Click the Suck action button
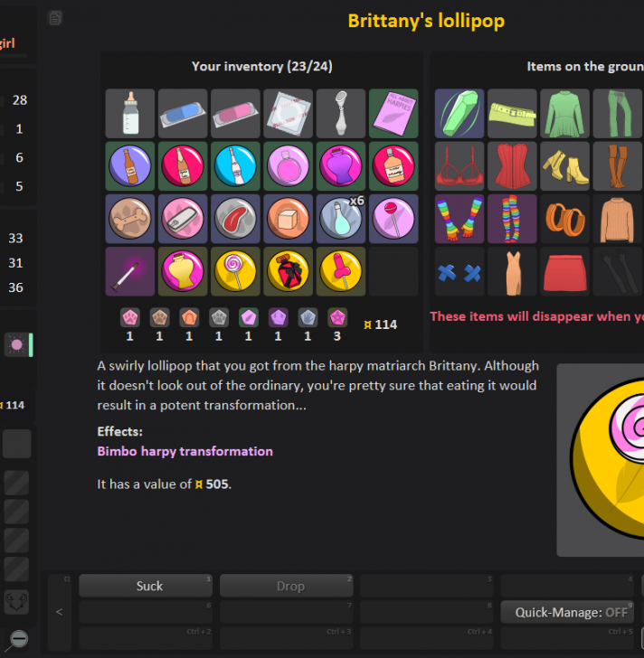 point(149,586)
